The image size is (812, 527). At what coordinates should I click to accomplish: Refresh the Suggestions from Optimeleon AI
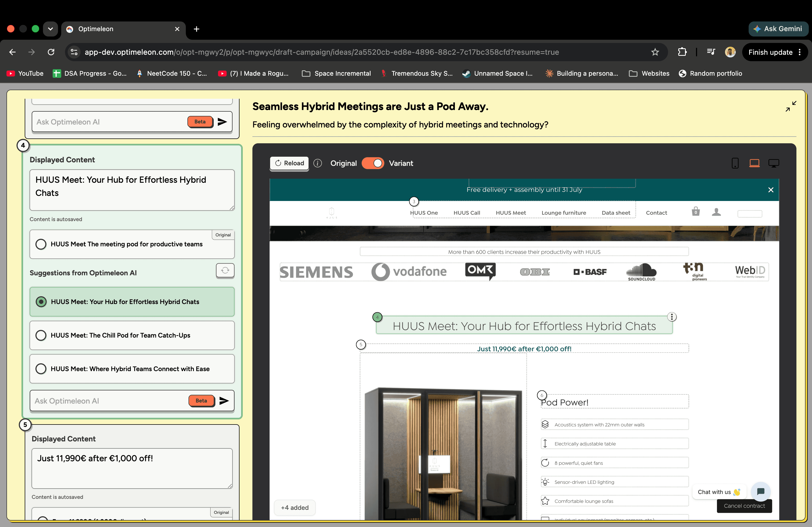(225, 270)
